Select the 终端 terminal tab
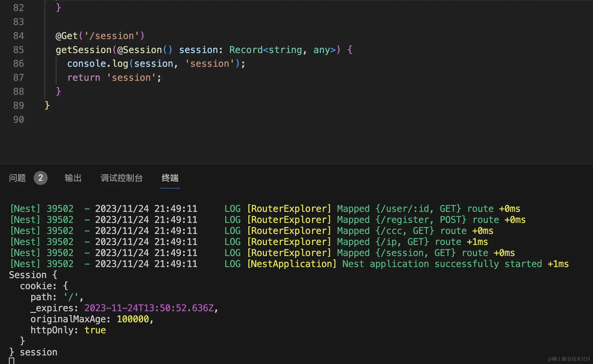 pyautogui.click(x=170, y=178)
